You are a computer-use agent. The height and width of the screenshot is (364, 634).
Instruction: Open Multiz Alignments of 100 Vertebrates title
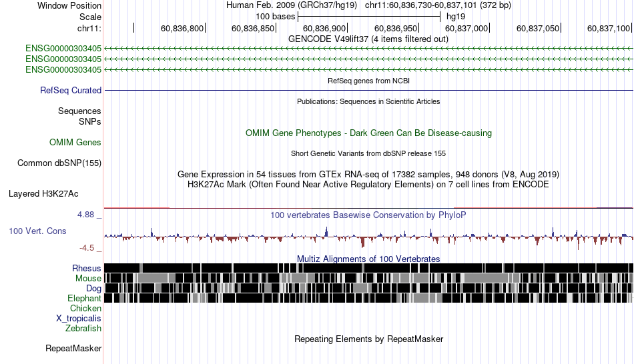(x=368, y=259)
